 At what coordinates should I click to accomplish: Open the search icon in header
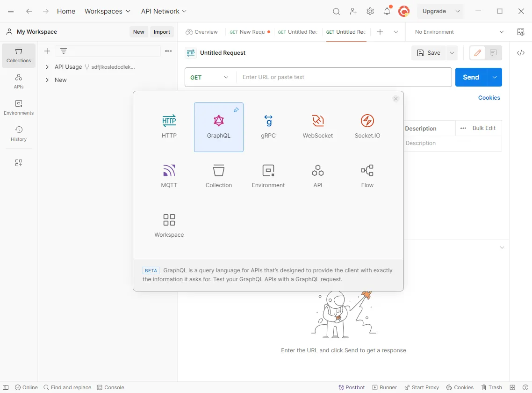336,11
